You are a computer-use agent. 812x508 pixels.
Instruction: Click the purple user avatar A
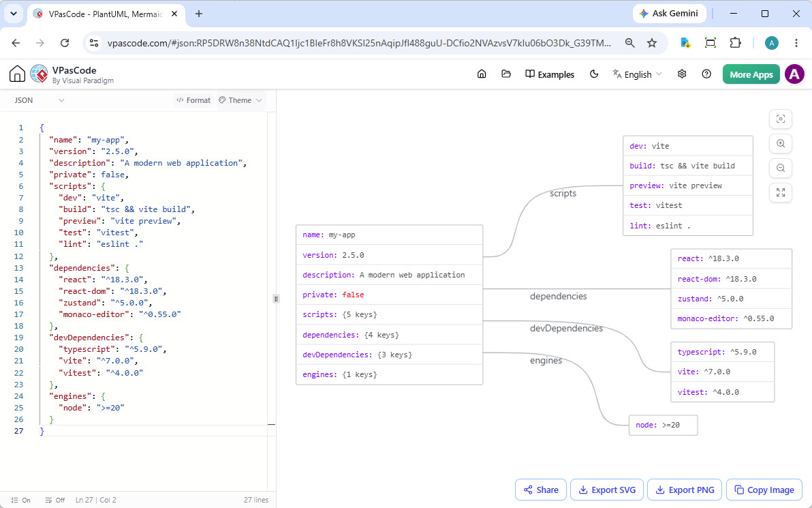coord(794,74)
